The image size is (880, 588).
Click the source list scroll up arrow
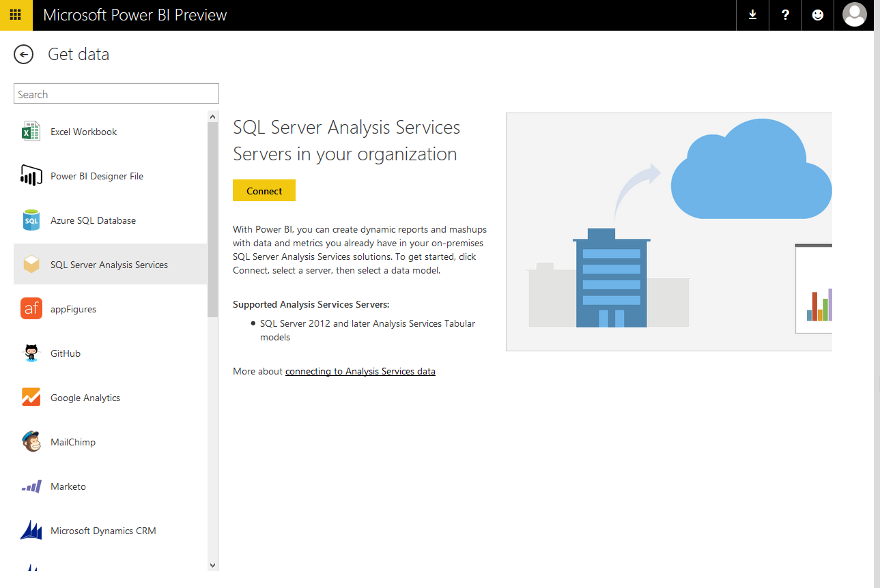click(x=212, y=117)
